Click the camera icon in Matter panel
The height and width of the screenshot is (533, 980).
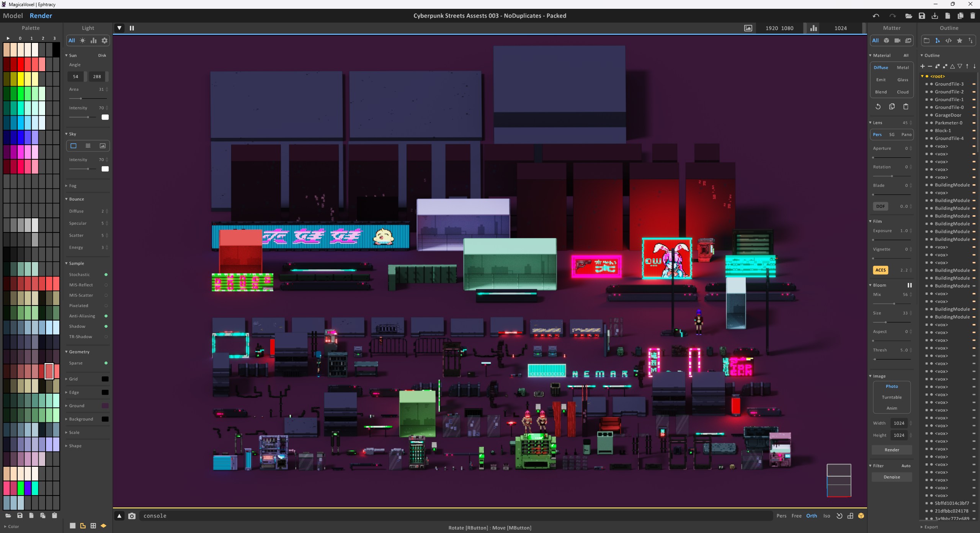pos(897,41)
